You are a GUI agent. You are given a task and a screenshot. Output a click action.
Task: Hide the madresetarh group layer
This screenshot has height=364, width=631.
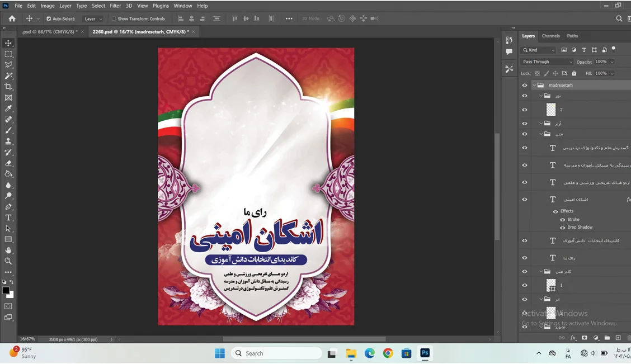pos(524,85)
